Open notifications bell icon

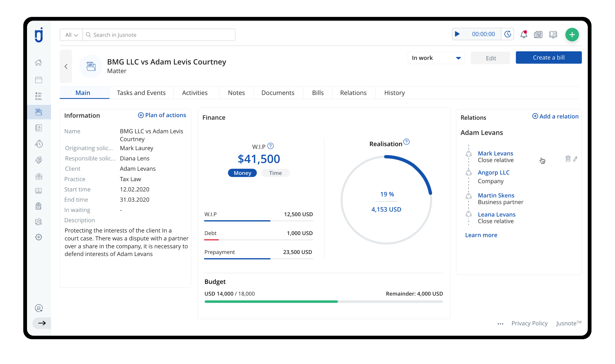click(523, 34)
